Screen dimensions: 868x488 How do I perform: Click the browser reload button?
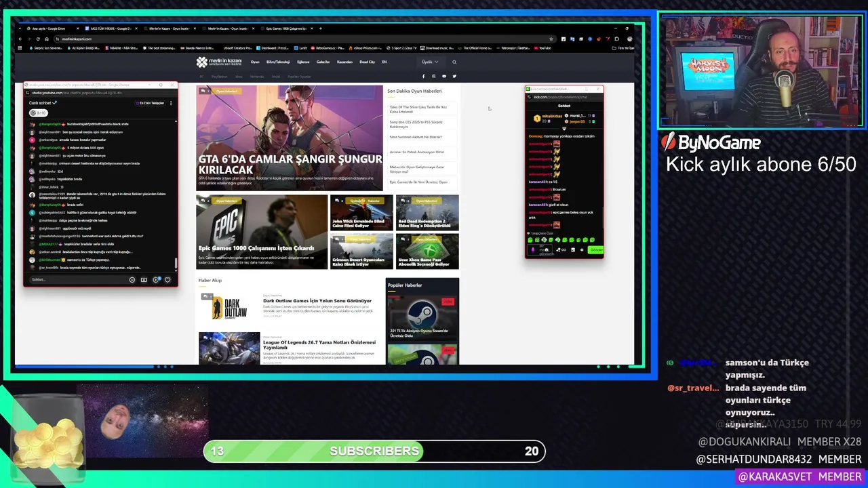(x=38, y=39)
